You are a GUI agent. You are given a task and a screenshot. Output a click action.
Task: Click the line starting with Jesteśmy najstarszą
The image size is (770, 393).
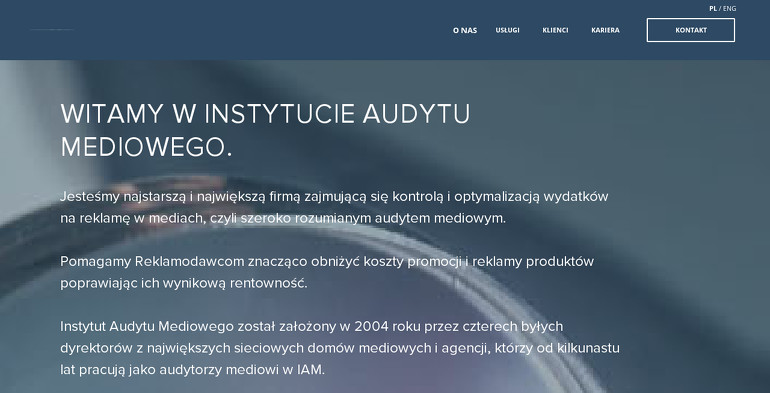pos(334,197)
